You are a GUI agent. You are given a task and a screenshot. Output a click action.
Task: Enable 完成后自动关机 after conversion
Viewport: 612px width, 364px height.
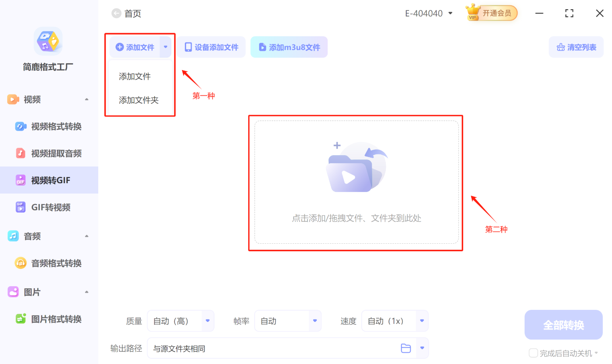click(533, 353)
